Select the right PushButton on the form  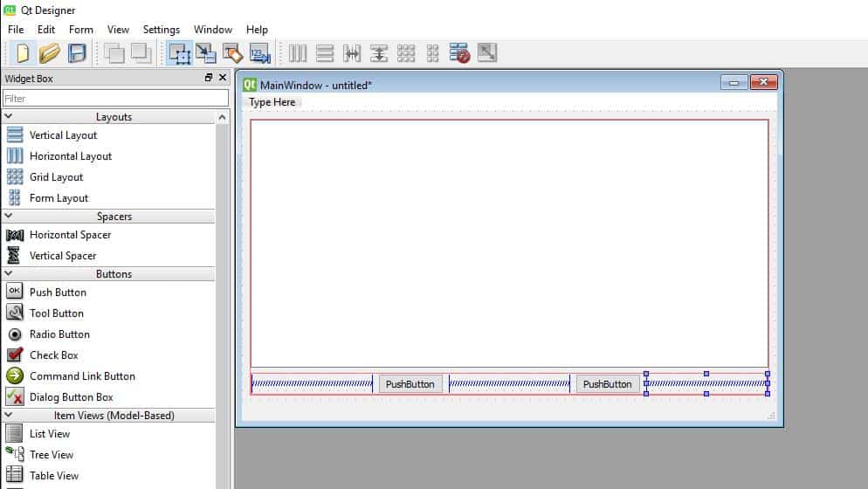pos(607,384)
